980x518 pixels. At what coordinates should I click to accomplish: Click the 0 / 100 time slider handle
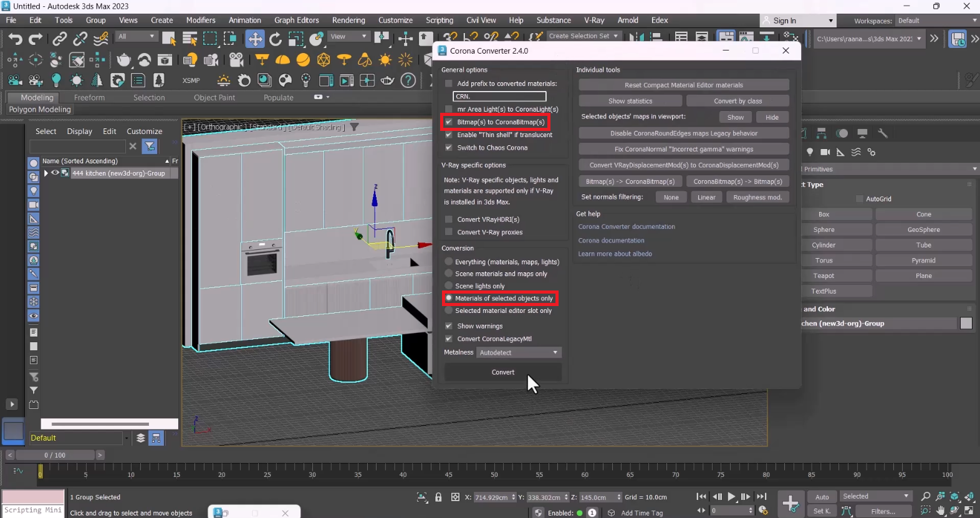(55, 455)
